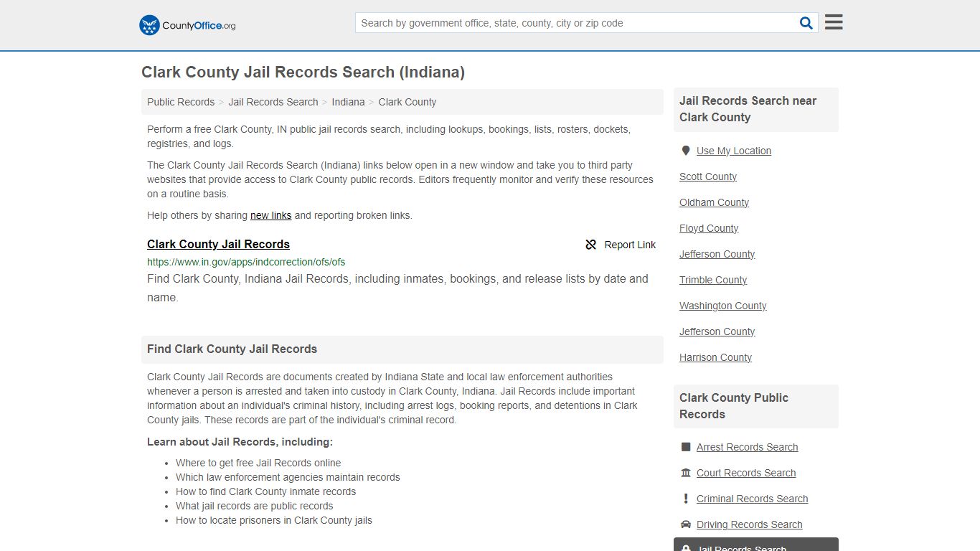Click 'Where to get free Jail Records online'
This screenshot has height=551, width=980.
click(x=258, y=463)
